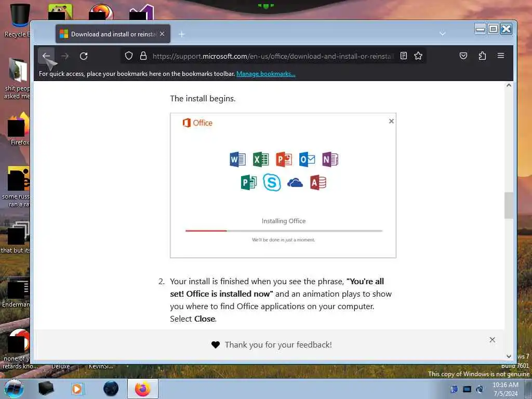Select the Download and install tab
Viewport: 532px width, 399px height.
(x=113, y=34)
